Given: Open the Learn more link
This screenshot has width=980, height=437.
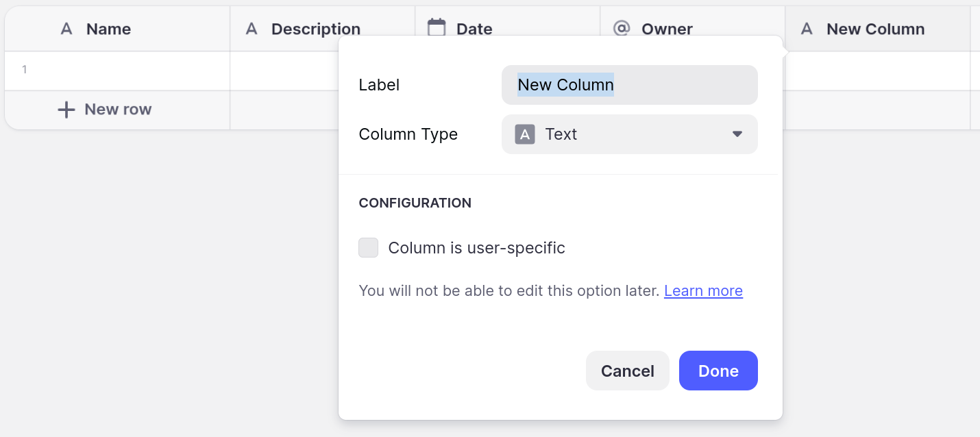Looking at the screenshot, I should click(703, 291).
